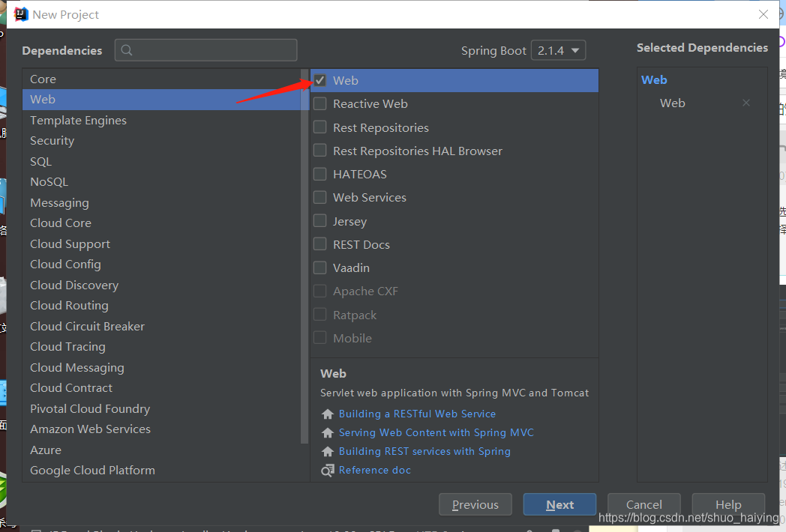Screen dimensions: 786x532
Task: Select Amazon Web Services category
Action: point(162,429)
